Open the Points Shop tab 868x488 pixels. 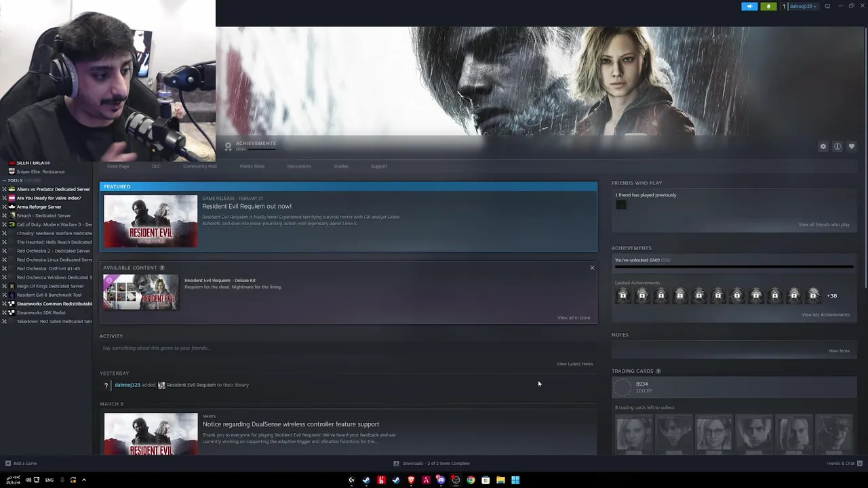(252, 166)
